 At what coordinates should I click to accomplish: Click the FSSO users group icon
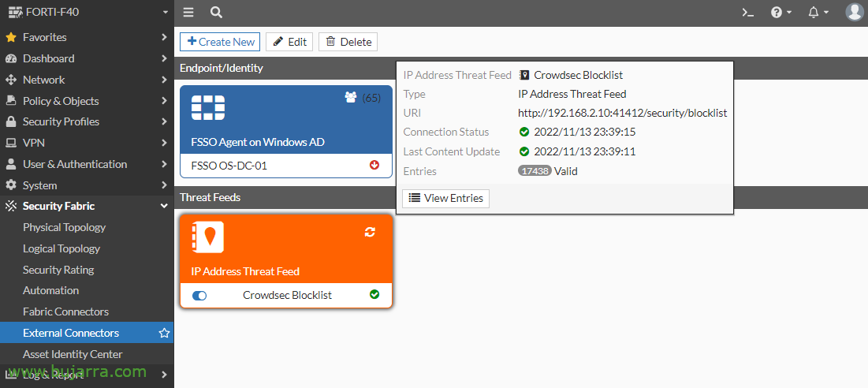tap(350, 98)
